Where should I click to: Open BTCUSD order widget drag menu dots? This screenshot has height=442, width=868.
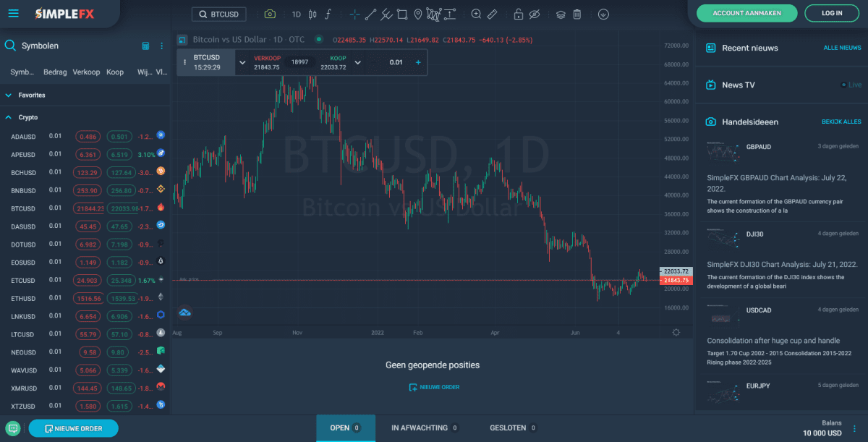click(x=184, y=62)
